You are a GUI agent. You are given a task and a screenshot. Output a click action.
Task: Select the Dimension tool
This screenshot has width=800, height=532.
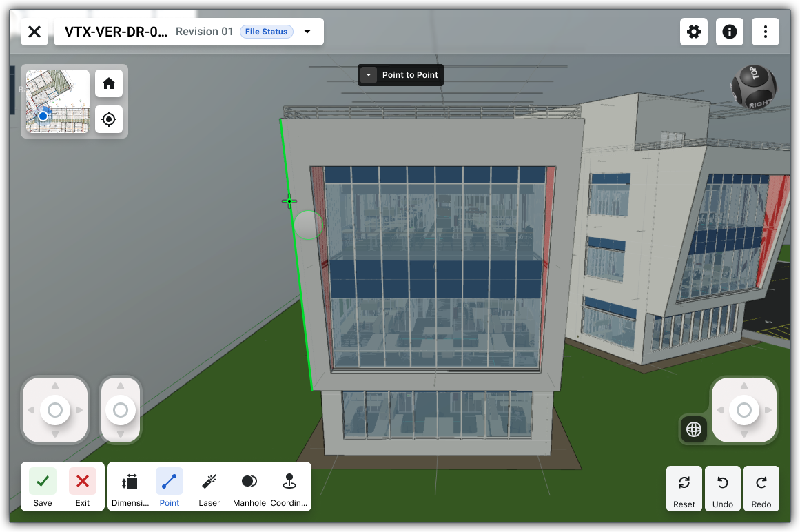(130, 487)
